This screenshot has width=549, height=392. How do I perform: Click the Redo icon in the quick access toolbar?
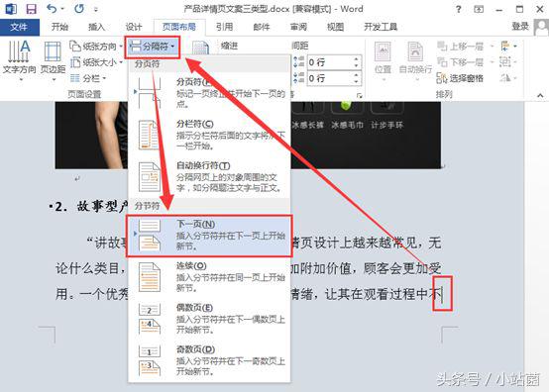(x=79, y=9)
